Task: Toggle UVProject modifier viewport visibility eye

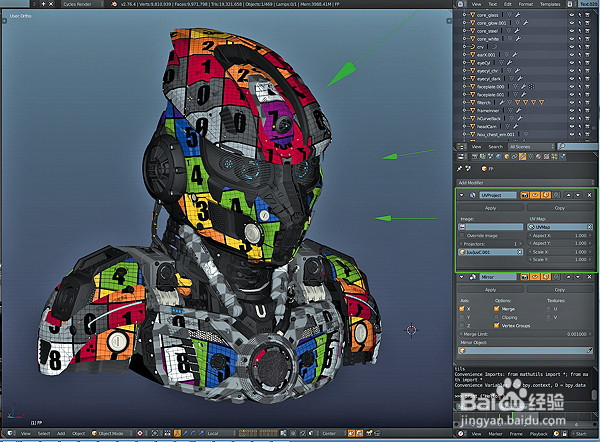Action: tap(535, 195)
